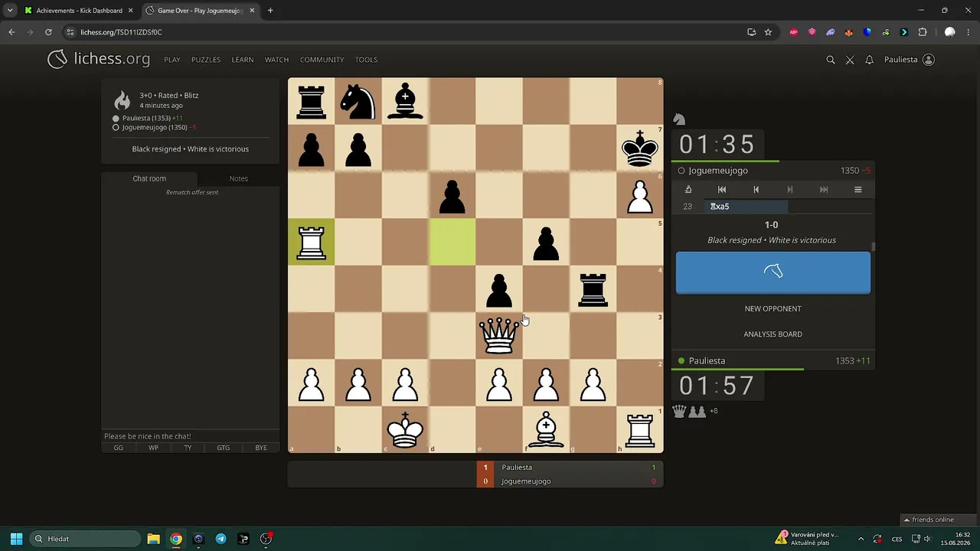The height and width of the screenshot is (551, 980).
Task: Open lichess search magnifier
Action: click(831, 60)
